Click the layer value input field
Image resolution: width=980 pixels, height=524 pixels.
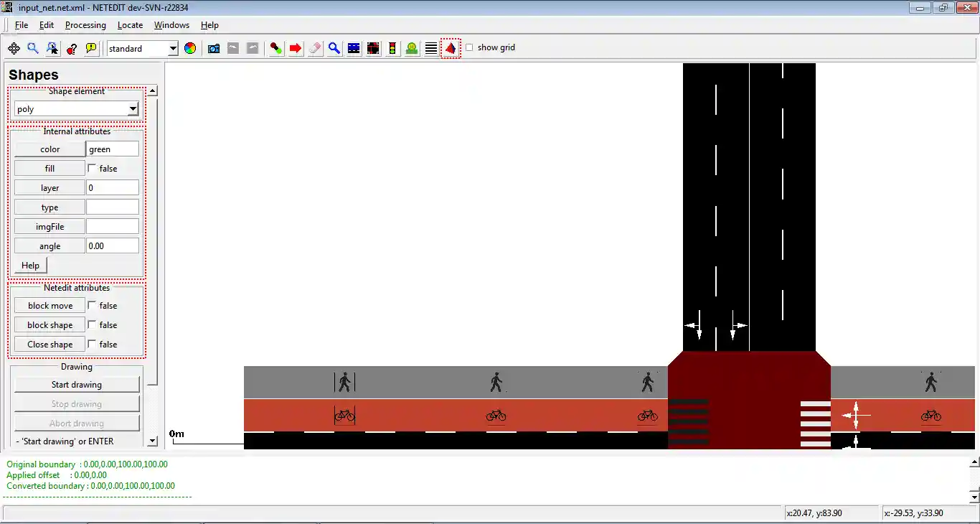click(x=113, y=187)
